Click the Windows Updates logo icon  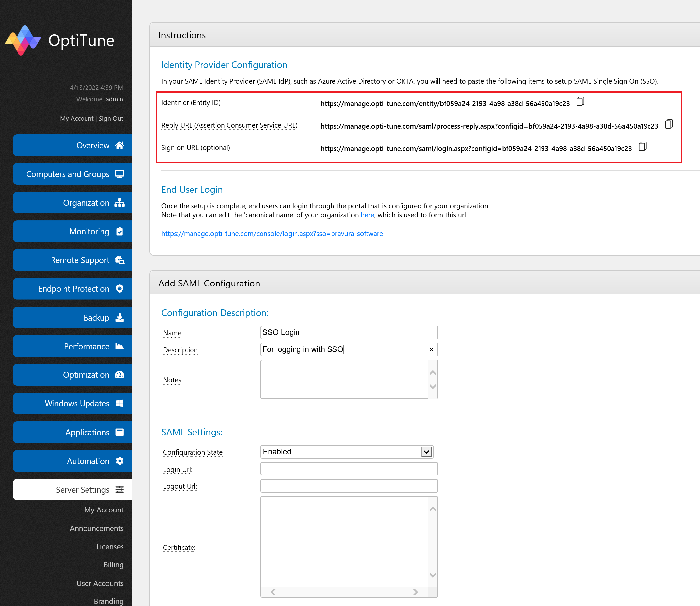(x=120, y=403)
